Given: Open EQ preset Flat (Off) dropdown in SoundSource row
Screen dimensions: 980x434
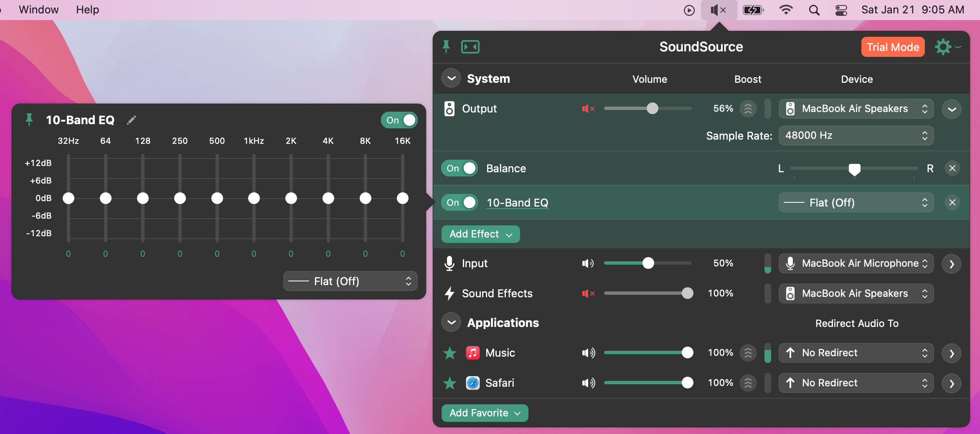Looking at the screenshot, I should click(856, 202).
